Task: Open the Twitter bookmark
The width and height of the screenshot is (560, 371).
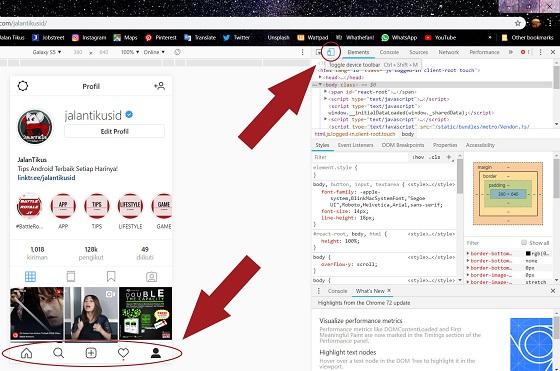Action: [236, 37]
